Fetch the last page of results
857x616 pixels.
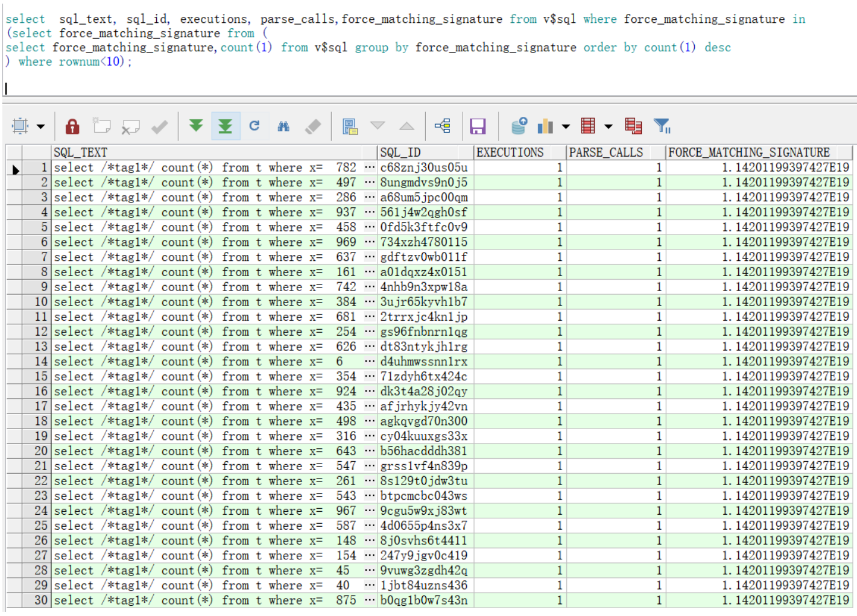pyautogui.click(x=225, y=126)
